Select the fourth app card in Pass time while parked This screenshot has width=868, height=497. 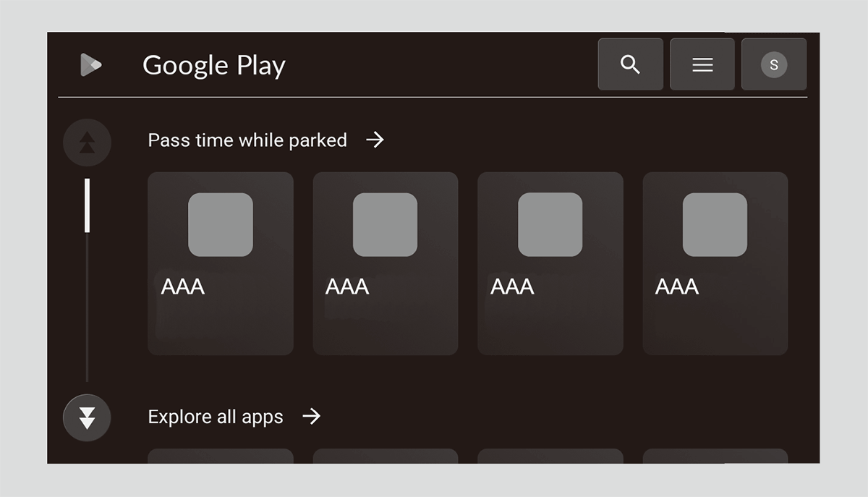click(x=715, y=263)
